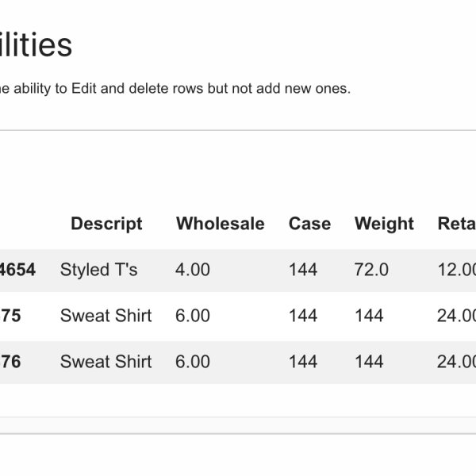The width and height of the screenshot is (476, 476).
Task: Select the Case column header
Action: point(309,224)
